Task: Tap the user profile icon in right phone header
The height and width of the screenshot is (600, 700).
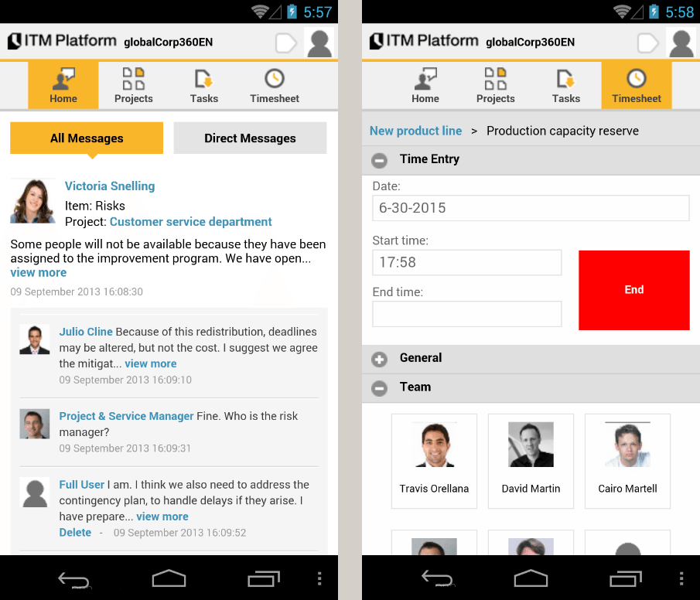Action: (x=681, y=43)
